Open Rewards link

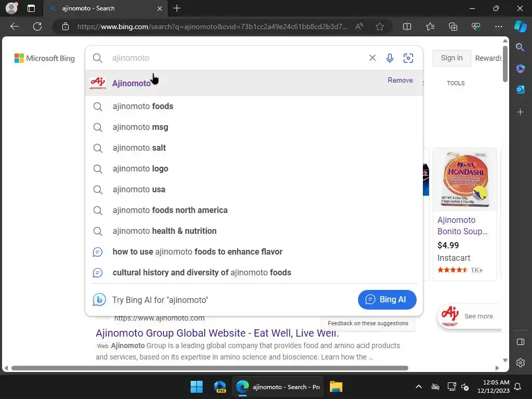[x=488, y=58]
